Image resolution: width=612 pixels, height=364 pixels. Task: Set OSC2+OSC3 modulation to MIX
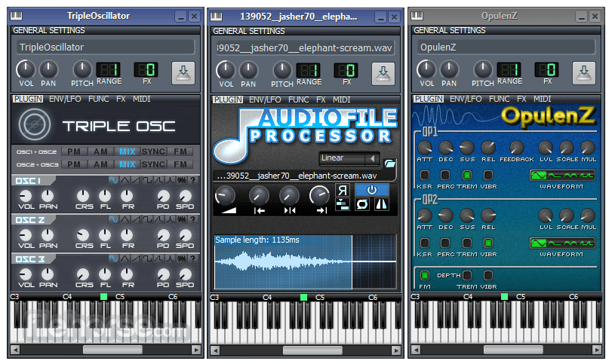click(128, 164)
